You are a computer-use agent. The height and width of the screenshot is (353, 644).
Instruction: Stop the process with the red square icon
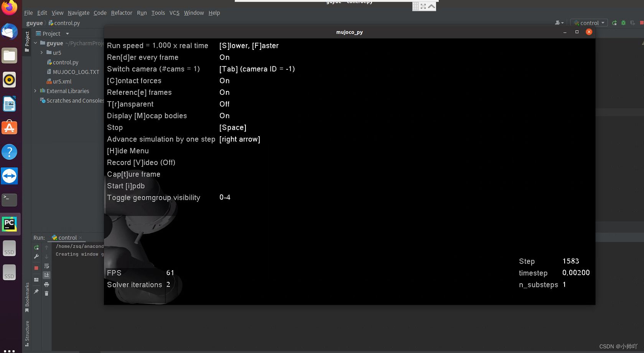click(36, 267)
